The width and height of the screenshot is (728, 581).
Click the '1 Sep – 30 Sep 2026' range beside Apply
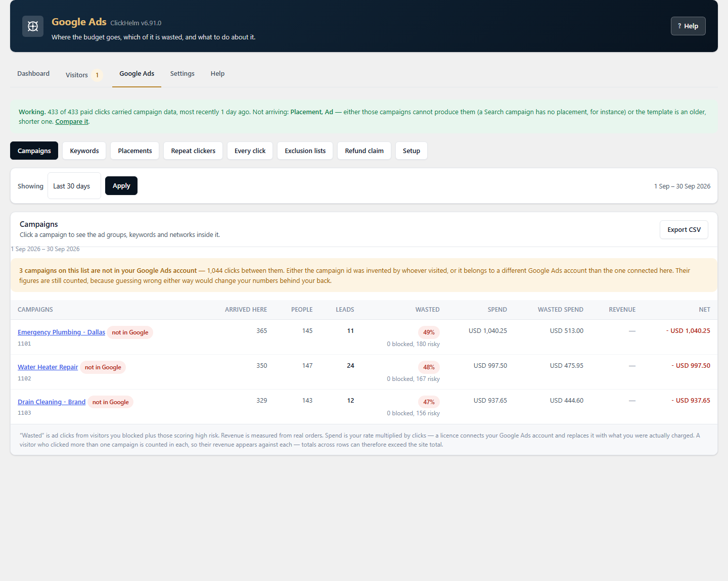coord(682,186)
